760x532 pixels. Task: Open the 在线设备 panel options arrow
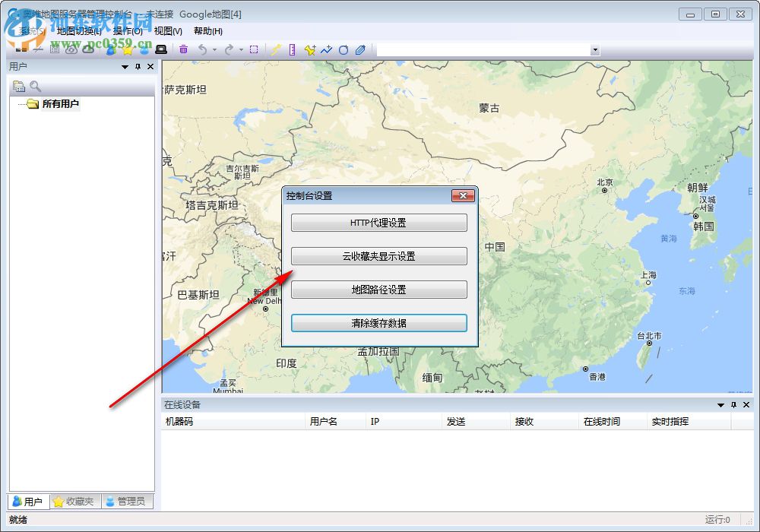(720, 404)
